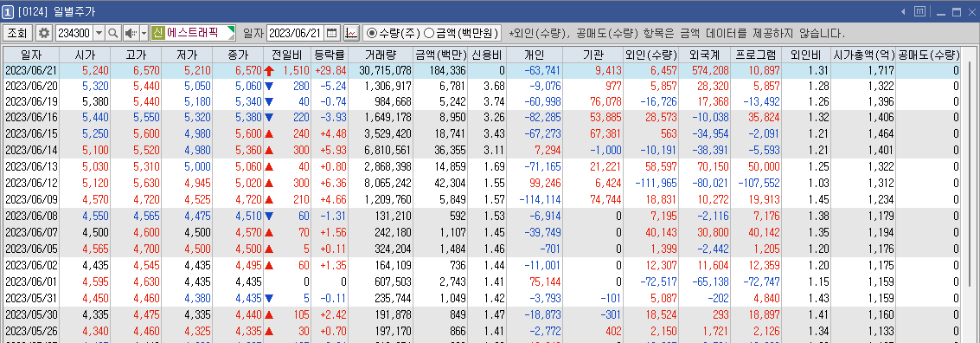Select the 2023/06/19 date cell
Viewport: 980px width, 343px height.
click(31, 102)
